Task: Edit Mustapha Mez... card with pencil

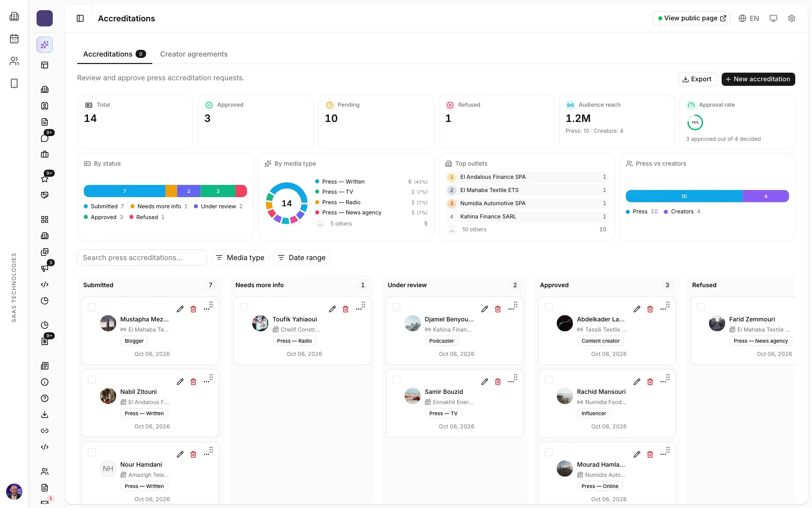Action: coord(180,309)
